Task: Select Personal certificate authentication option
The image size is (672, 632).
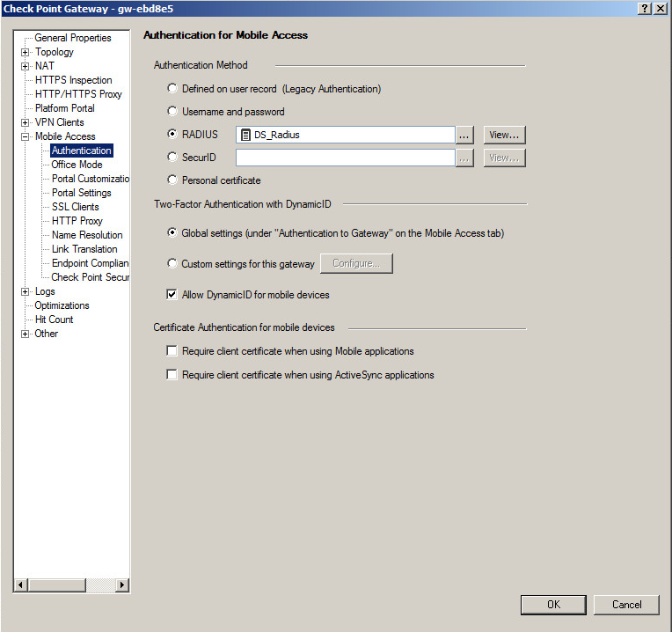Action: pyautogui.click(x=172, y=180)
